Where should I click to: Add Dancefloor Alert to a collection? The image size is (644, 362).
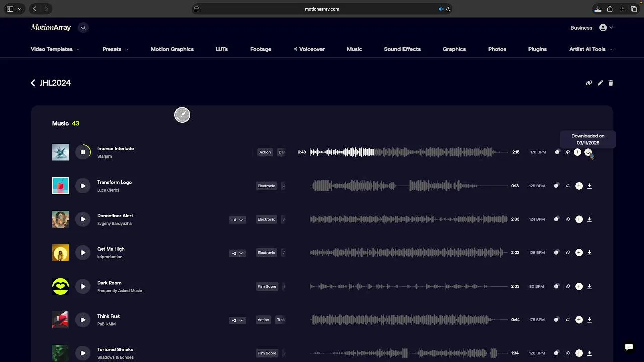(x=579, y=219)
